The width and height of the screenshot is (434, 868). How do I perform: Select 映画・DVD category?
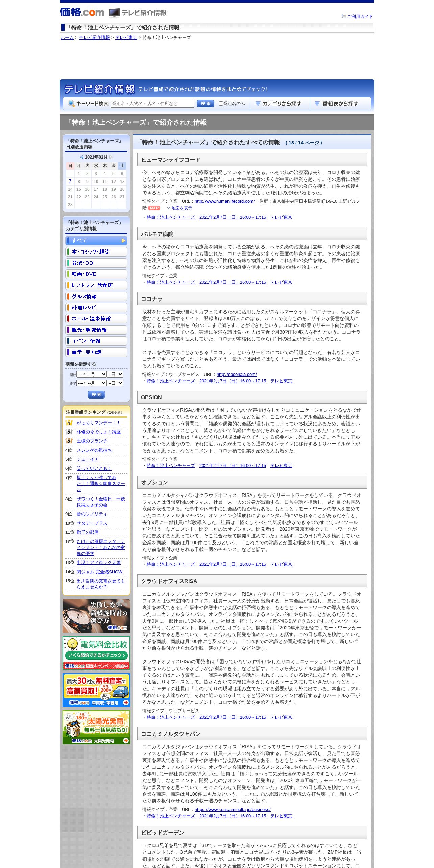click(96, 274)
